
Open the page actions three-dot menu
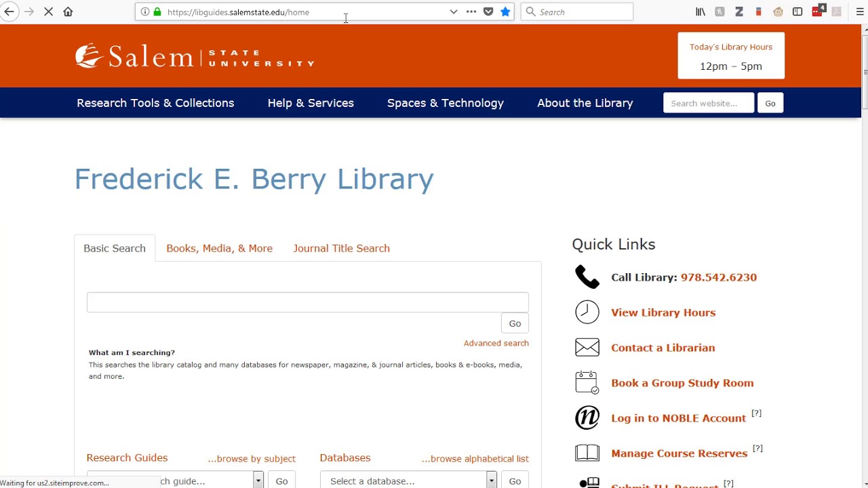click(471, 12)
